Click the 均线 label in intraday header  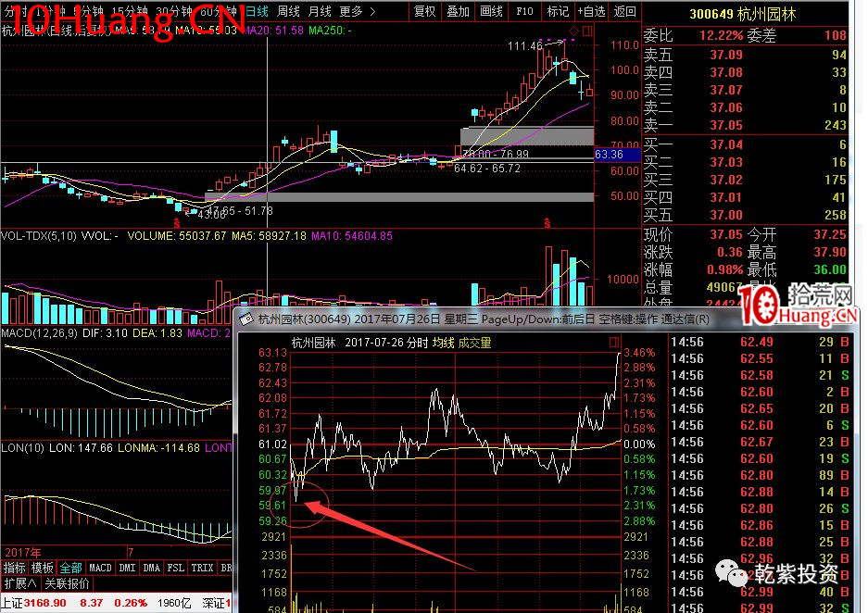pos(443,343)
